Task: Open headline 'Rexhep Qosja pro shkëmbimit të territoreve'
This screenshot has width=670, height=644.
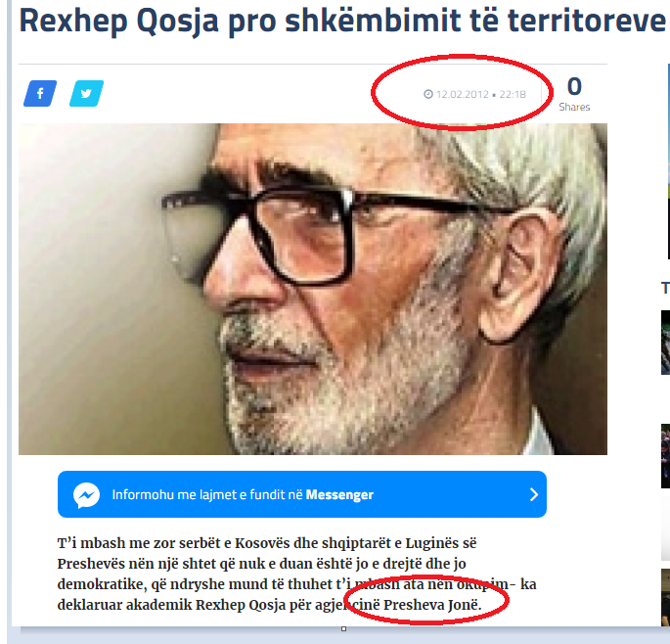Action: (x=342, y=21)
